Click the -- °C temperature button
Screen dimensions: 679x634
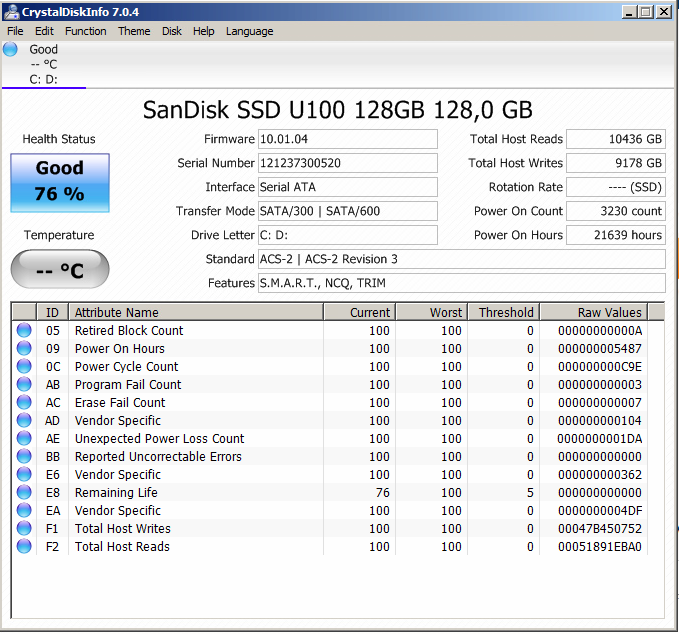[x=60, y=269]
